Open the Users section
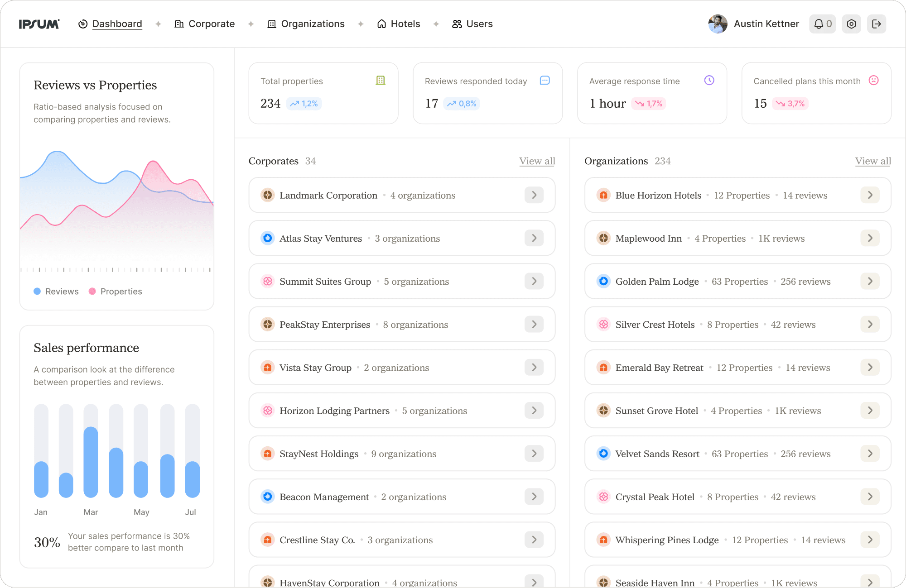This screenshot has height=588, width=906. [472, 24]
